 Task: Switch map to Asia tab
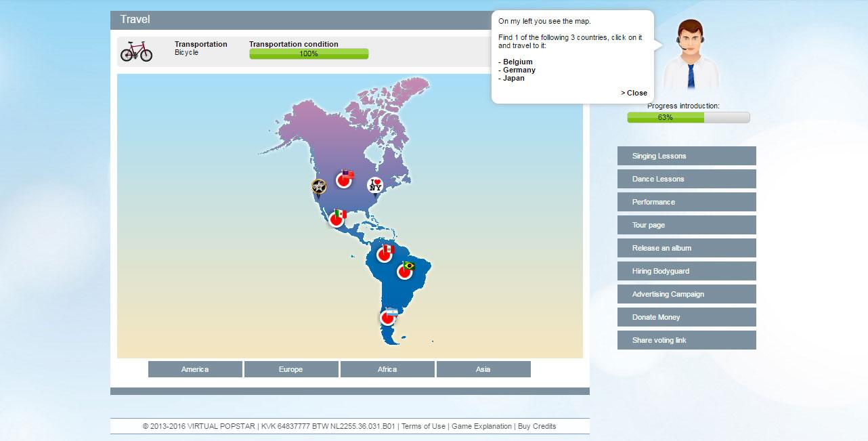tap(483, 369)
